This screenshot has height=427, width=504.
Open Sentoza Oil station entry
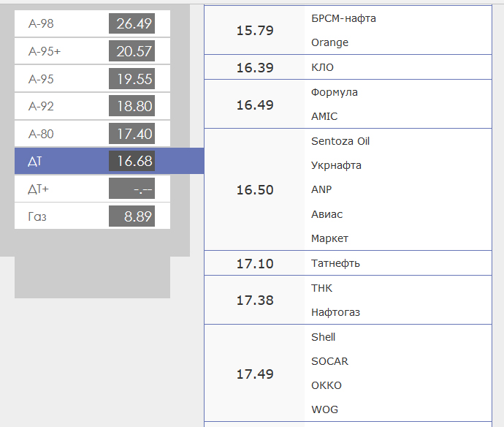coord(340,141)
